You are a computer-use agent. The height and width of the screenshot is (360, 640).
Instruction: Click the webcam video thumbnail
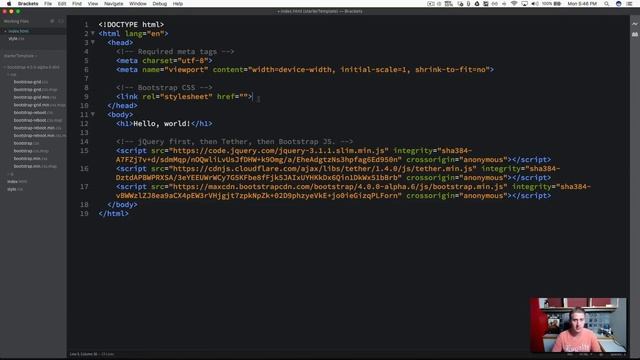tap(578, 325)
